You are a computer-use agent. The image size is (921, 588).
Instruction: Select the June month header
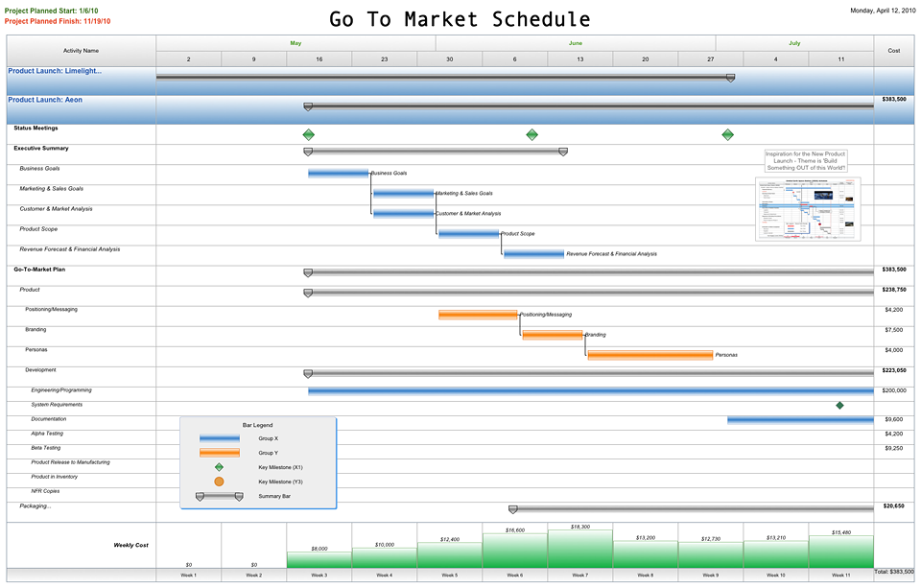pos(575,43)
